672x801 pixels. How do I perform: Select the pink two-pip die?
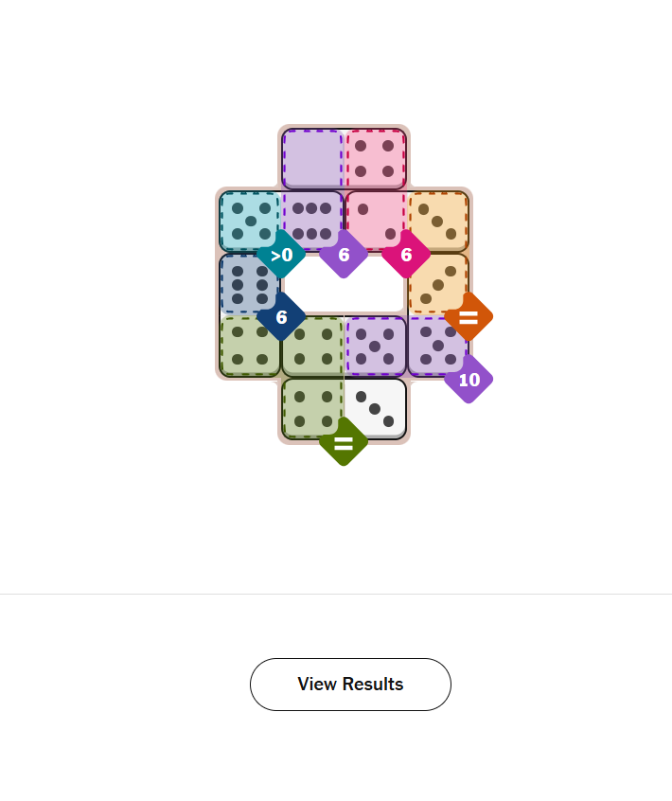[375, 220]
